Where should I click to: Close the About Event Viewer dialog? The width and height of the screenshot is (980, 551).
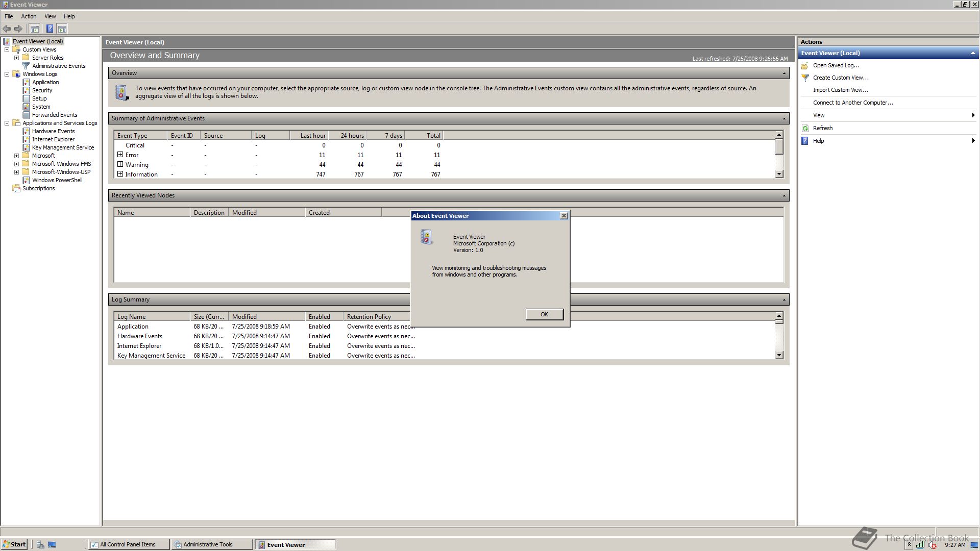[x=564, y=216]
